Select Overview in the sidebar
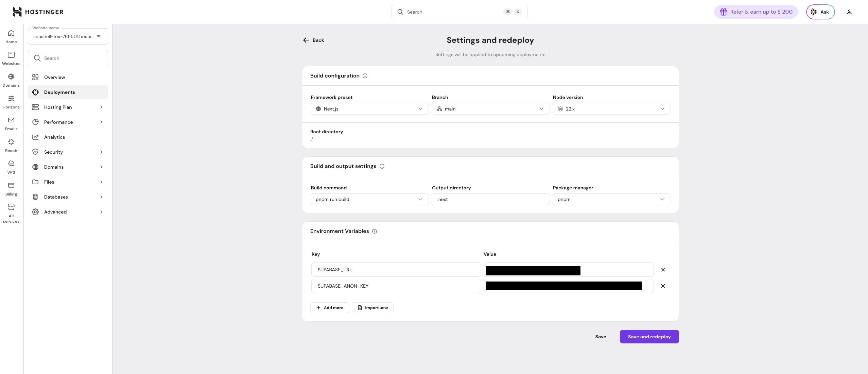This screenshot has height=374, width=868. click(54, 77)
